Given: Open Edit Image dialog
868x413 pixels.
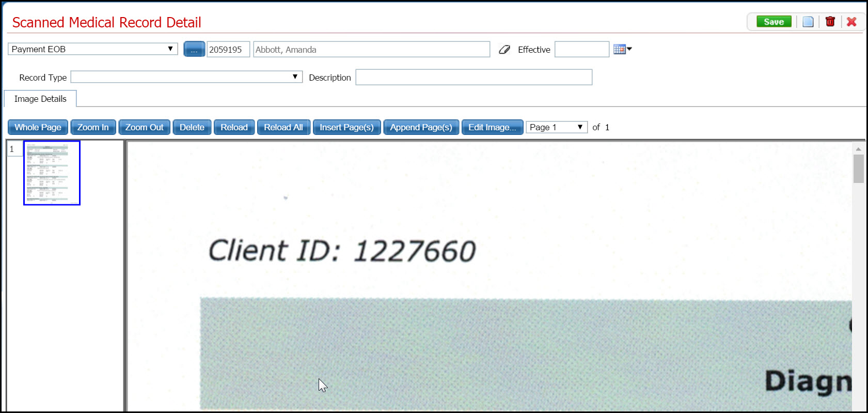Looking at the screenshot, I should tap(492, 127).
